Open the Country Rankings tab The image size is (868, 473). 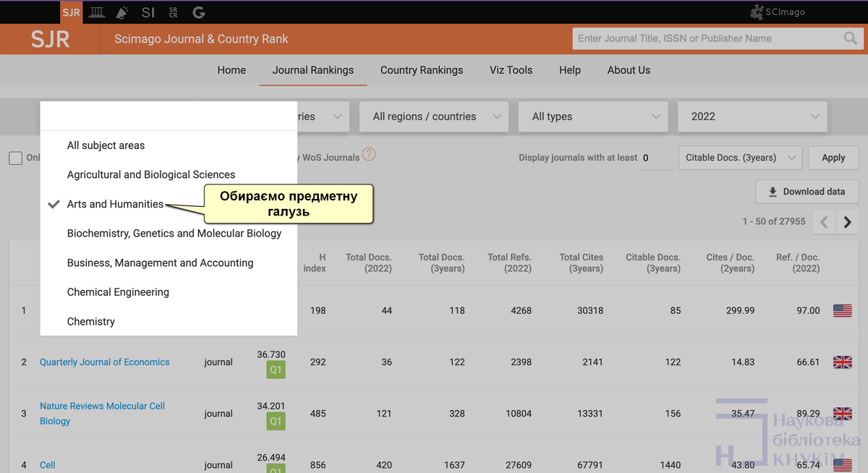pos(422,70)
